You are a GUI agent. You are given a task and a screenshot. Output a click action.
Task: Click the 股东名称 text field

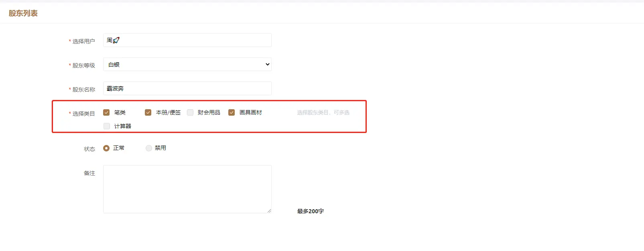point(187,88)
